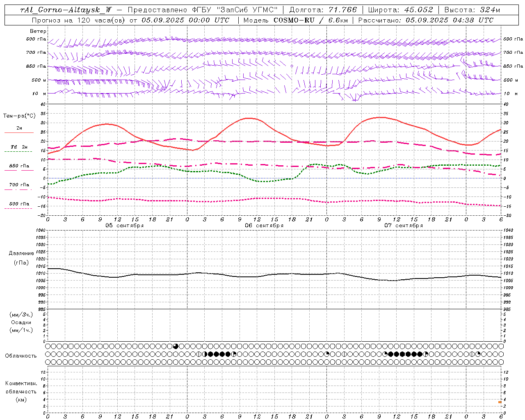Click the Давление pressure panel label
The width and height of the screenshot is (525, 420).
pos(21,253)
